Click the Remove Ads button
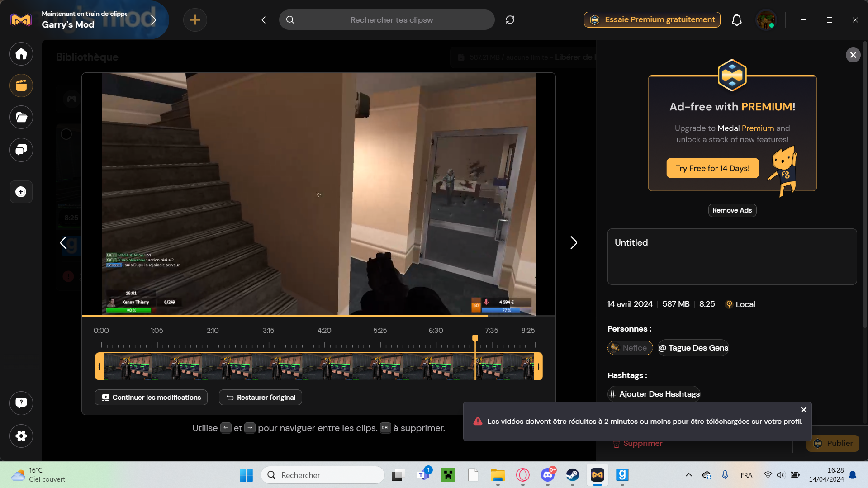The height and width of the screenshot is (488, 868). 732,210
